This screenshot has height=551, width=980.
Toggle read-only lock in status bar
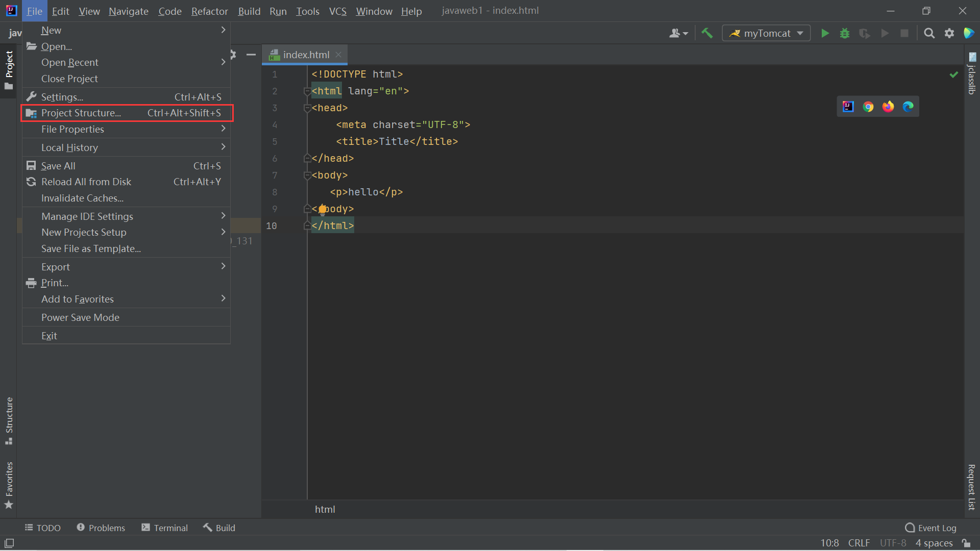[x=966, y=543]
